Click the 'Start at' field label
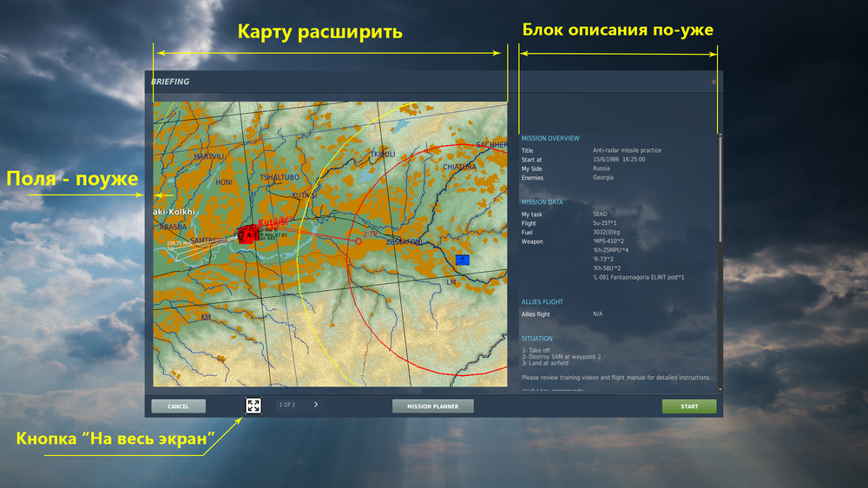868x488 pixels. [531, 160]
